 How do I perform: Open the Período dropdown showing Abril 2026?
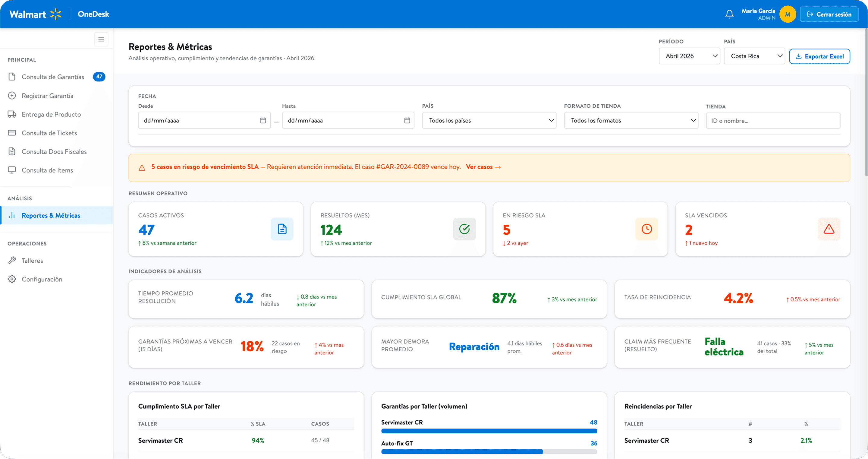[x=689, y=56]
